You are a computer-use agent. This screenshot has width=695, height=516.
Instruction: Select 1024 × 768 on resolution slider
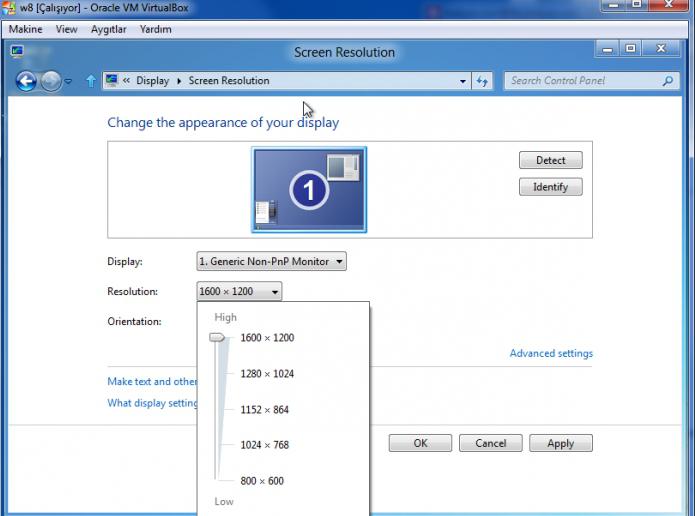(265, 445)
